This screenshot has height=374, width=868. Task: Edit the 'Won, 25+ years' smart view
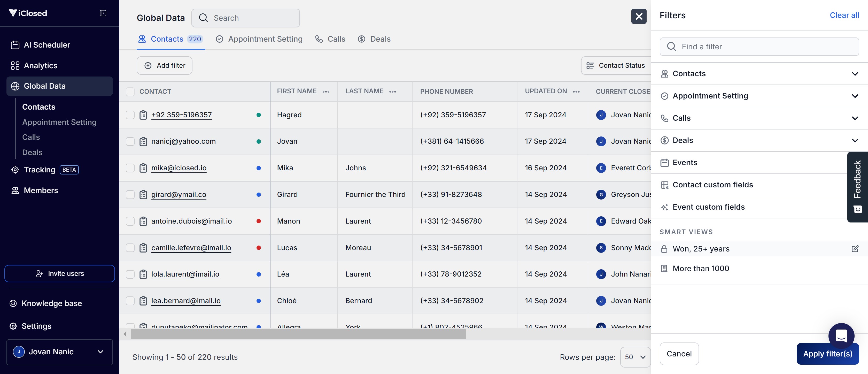click(x=855, y=249)
